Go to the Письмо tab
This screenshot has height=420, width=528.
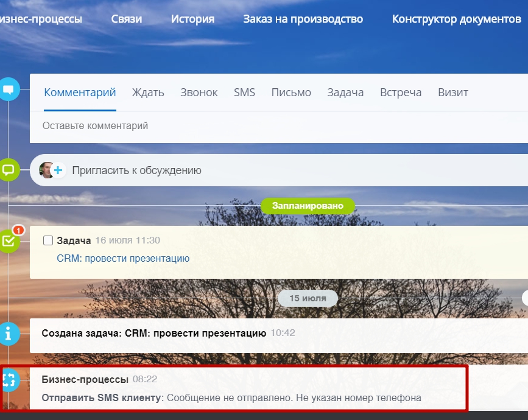click(291, 93)
